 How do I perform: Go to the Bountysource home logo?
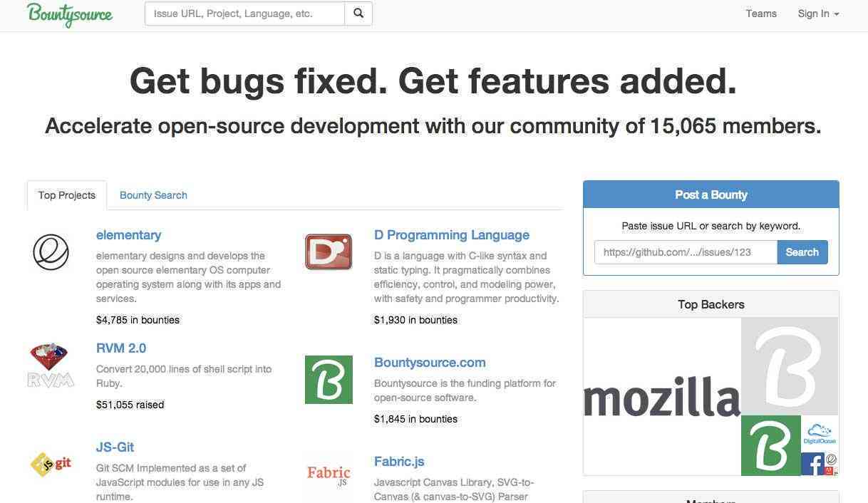(x=70, y=14)
